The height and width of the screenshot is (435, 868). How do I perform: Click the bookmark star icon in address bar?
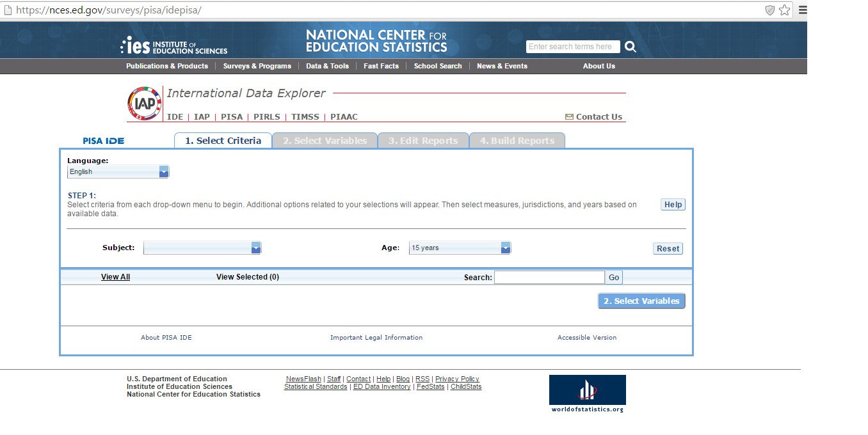click(x=785, y=10)
